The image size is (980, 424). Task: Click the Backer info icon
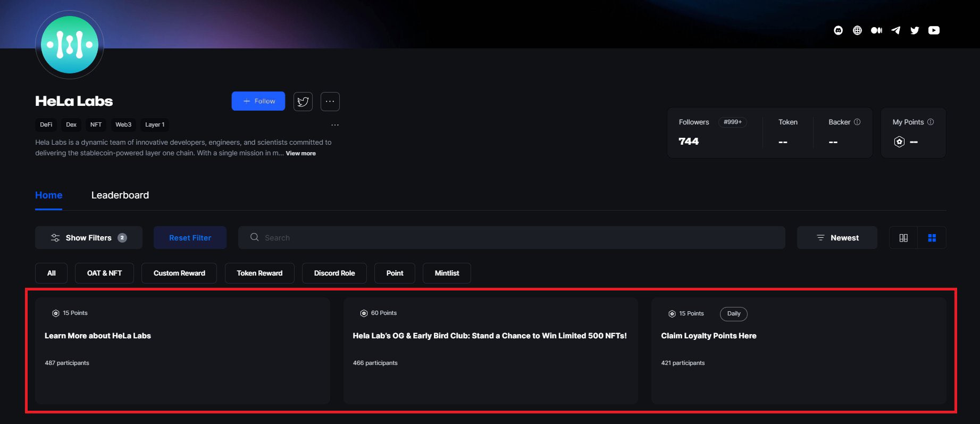[x=857, y=122]
